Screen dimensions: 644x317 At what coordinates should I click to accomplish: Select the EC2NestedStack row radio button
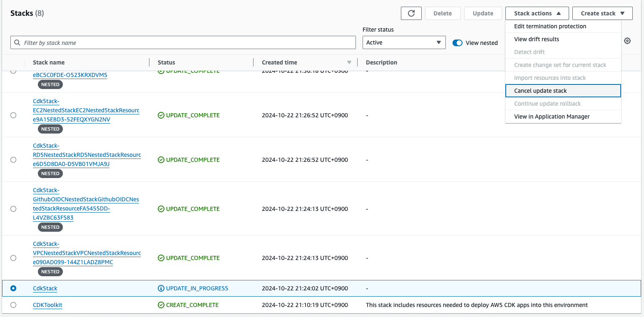coord(13,115)
